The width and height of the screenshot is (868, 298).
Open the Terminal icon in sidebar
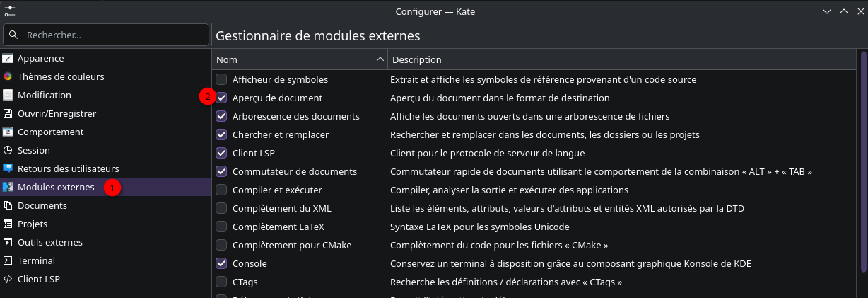(x=8, y=261)
